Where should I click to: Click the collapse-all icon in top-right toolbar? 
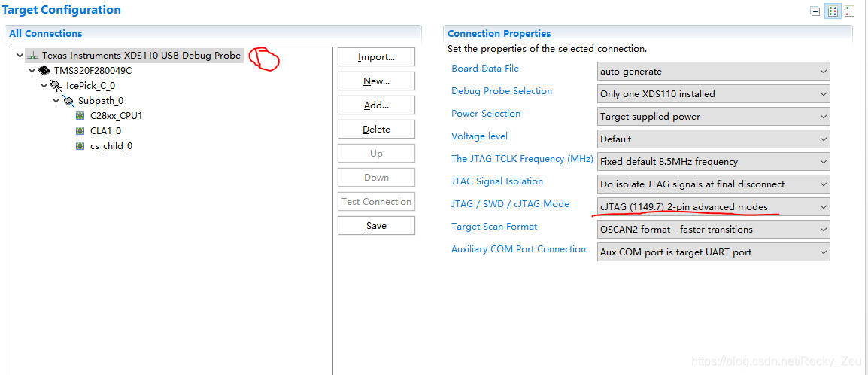[x=815, y=11]
